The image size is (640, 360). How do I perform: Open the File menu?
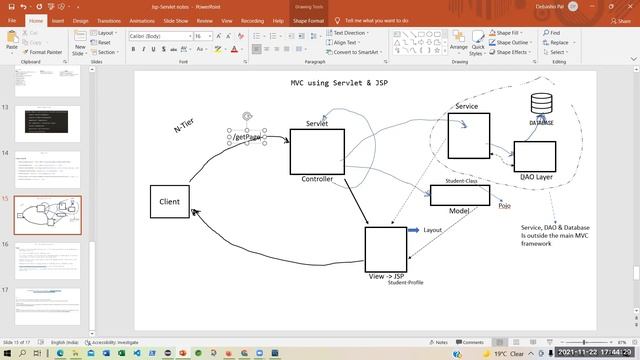tap(12, 21)
